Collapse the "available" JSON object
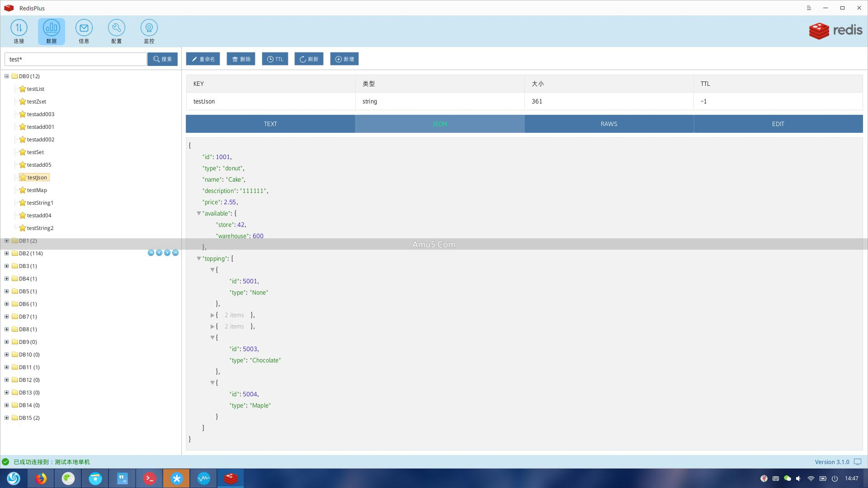 tap(198, 213)
